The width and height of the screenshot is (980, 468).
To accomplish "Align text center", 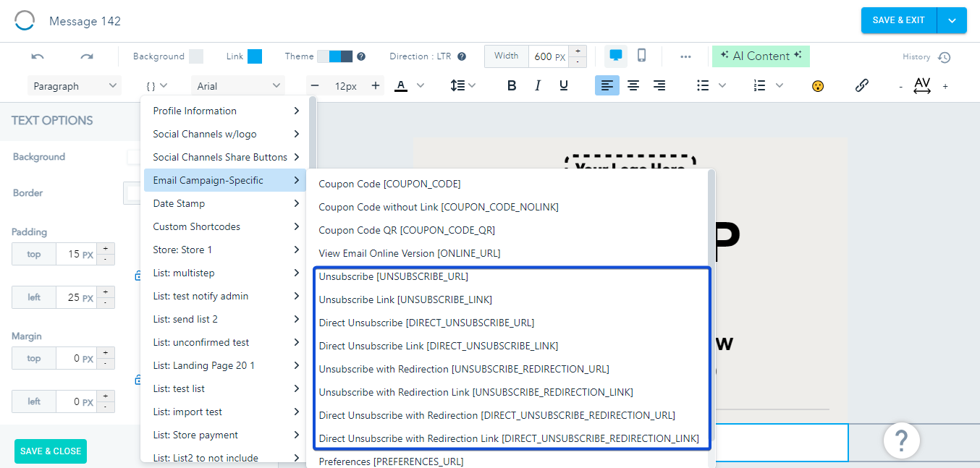I will [x=633, y=86].
